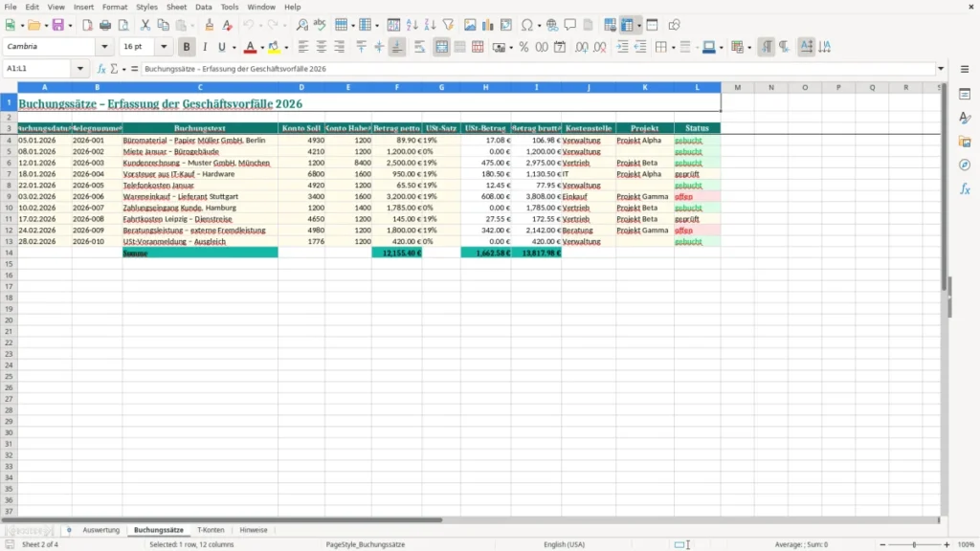
Task: Toggle Merge and Center Cells button
Action: (x=441, y=47)
